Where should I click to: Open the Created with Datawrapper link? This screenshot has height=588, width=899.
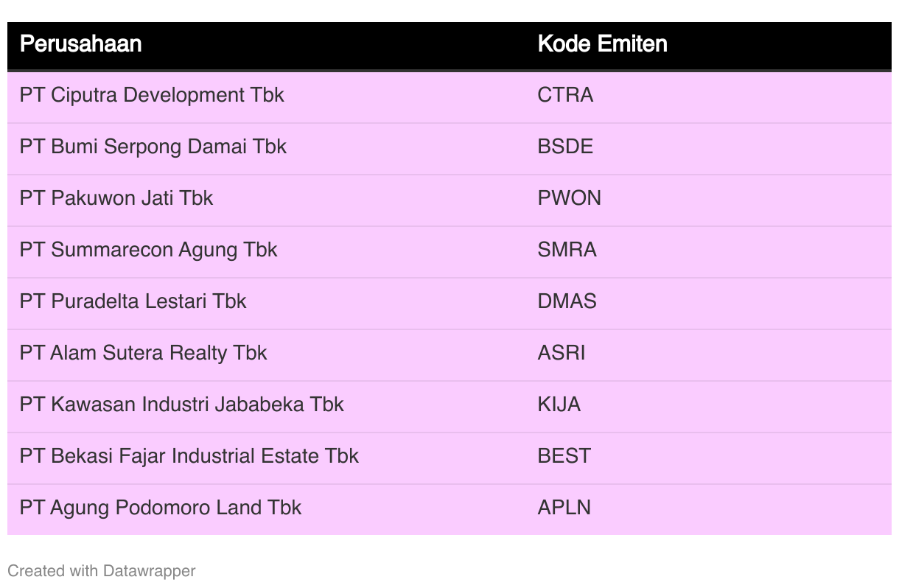tap(102, 571)
